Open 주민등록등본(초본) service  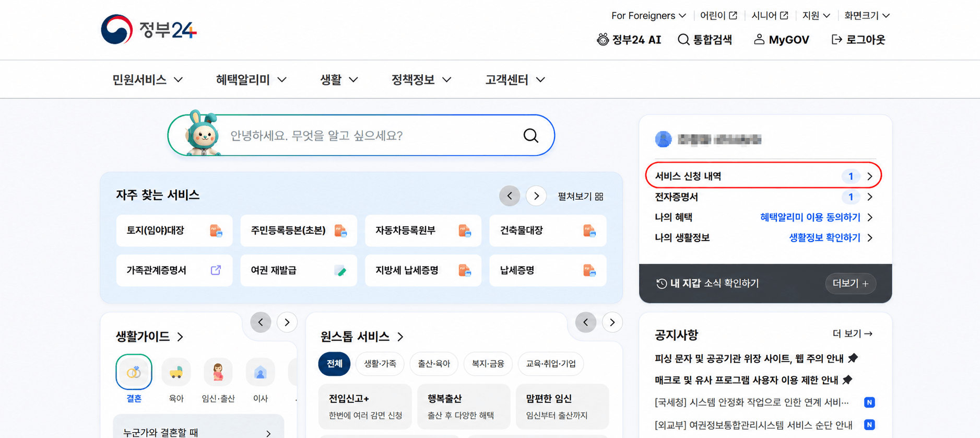click(x=299, y=230)
